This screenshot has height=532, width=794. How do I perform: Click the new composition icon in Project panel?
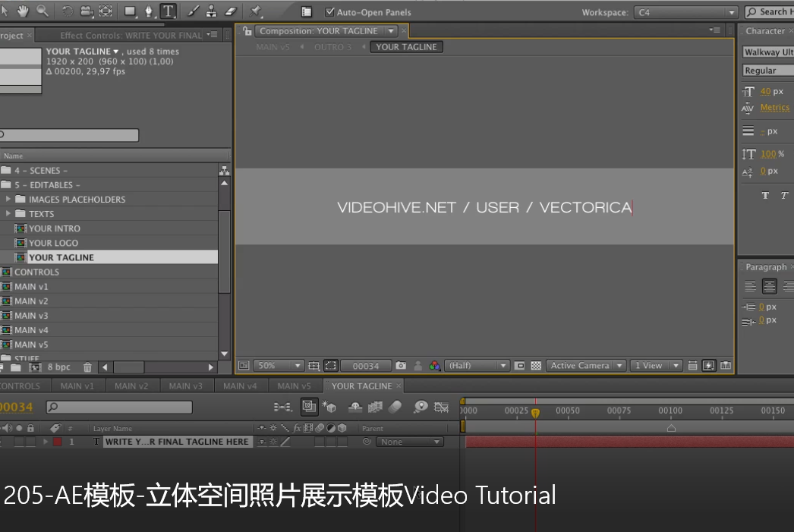tap(34, 367)
